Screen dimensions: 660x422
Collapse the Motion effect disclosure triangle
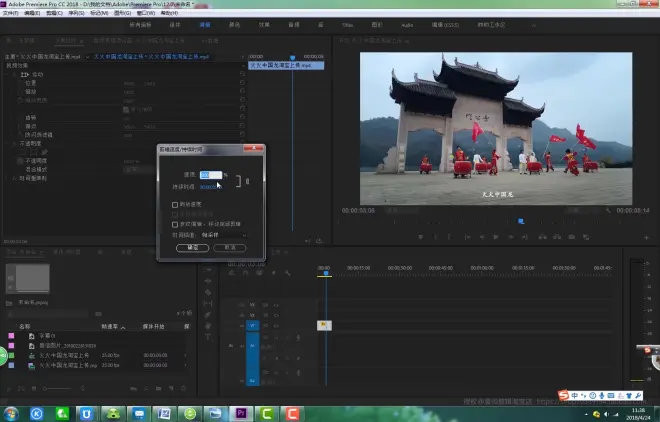[x=14, y=74]
